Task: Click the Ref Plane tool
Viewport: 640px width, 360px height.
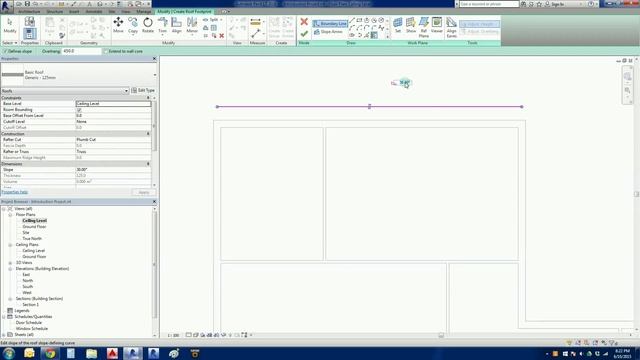Action: [424, 27]
